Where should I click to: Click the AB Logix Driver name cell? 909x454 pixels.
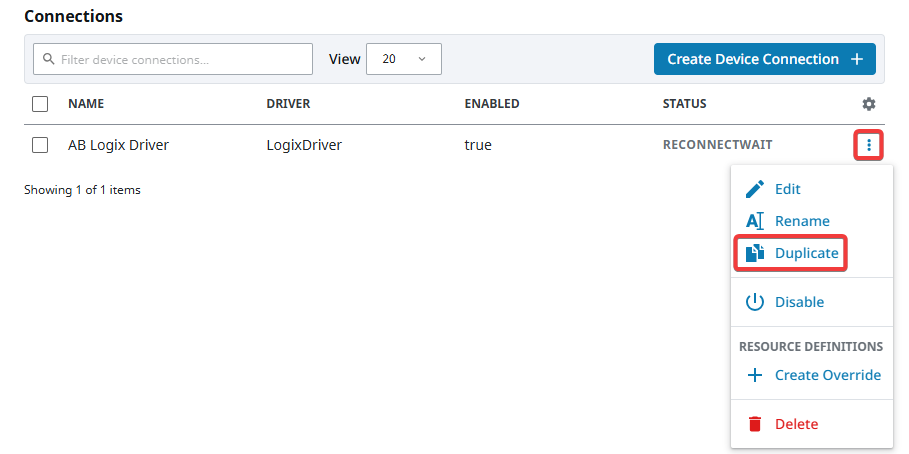click(x=118, y=145)
